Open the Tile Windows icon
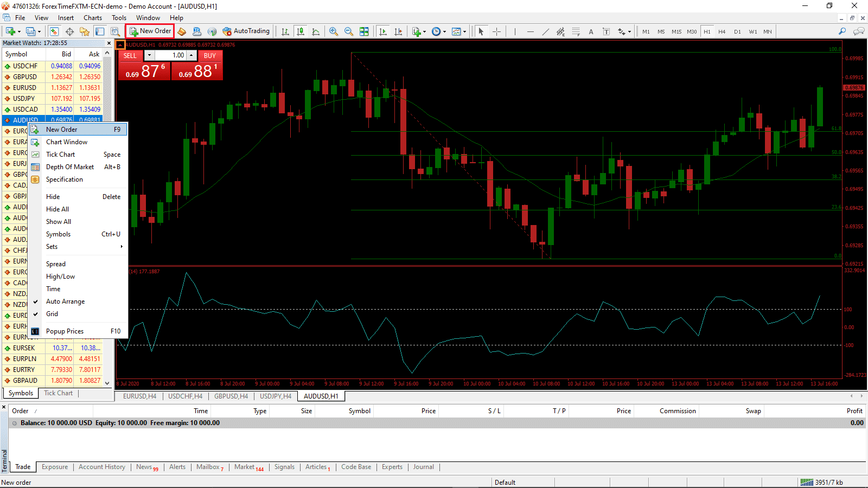Image resolution: width=868 pixels, height=488 pixels. [x=365, y=31]
